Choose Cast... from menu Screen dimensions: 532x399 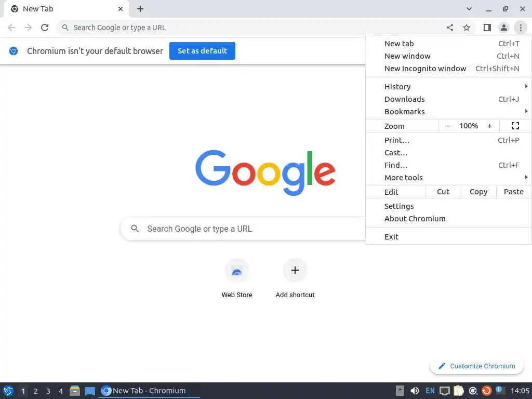[x=448, y=153]
